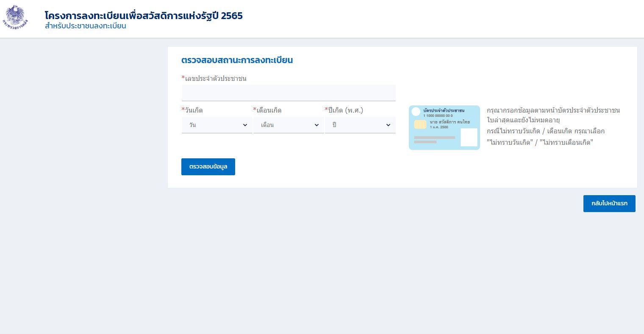The width and height of the screenshot is (644, 334).
Task: Click the circular seal on the sample card
Action: click(x=416, y=111)
